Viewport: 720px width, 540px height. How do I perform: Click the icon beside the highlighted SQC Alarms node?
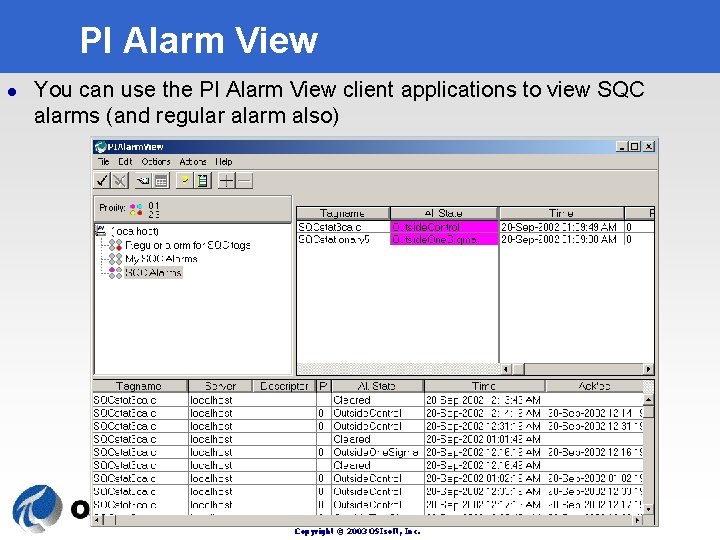[115, 272]
